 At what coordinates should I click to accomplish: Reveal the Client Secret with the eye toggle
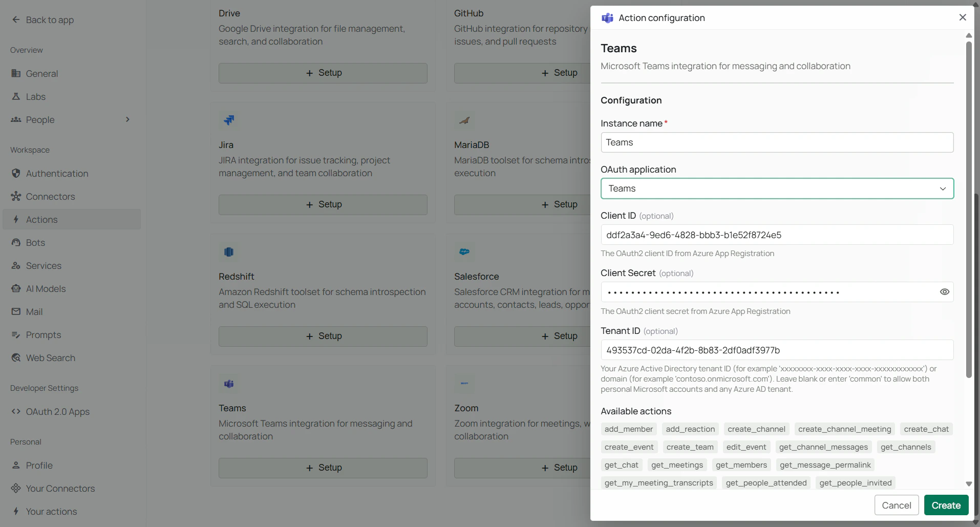pyautogui.click(x=944, y=291)
